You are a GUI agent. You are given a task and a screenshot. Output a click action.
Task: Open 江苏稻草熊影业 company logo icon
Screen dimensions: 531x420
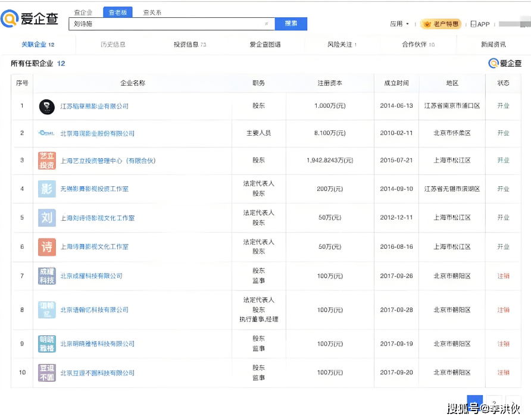[x=47, y=106]
